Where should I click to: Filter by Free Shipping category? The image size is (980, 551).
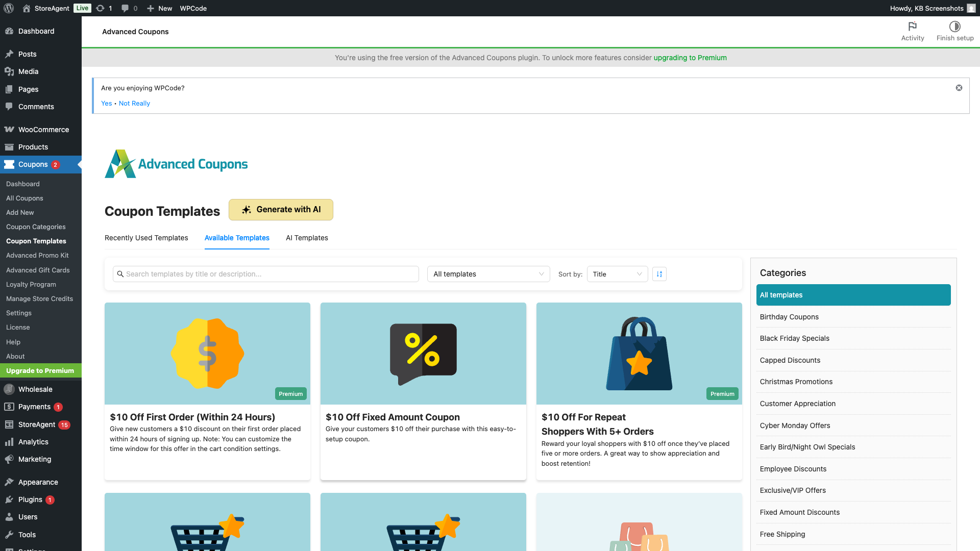click(853, 534)
